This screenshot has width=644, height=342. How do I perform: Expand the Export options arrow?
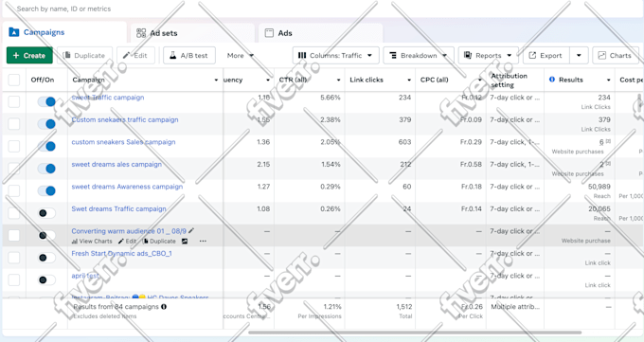tap(579, 56)
